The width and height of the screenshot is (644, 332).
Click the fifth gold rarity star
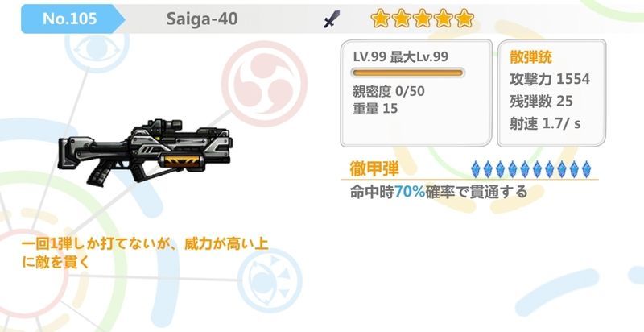point(464,19)
